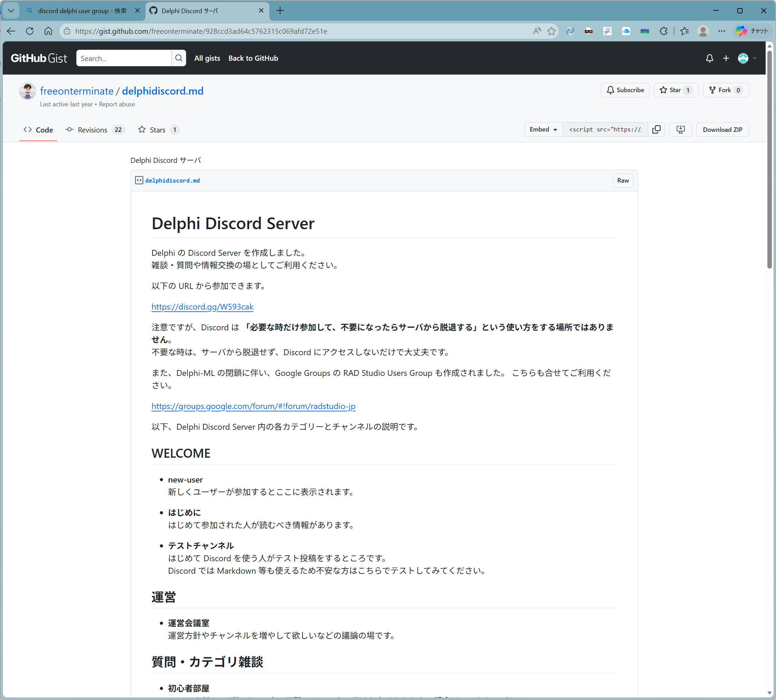Click the search magnifier icon button

[x=179, y=58]
